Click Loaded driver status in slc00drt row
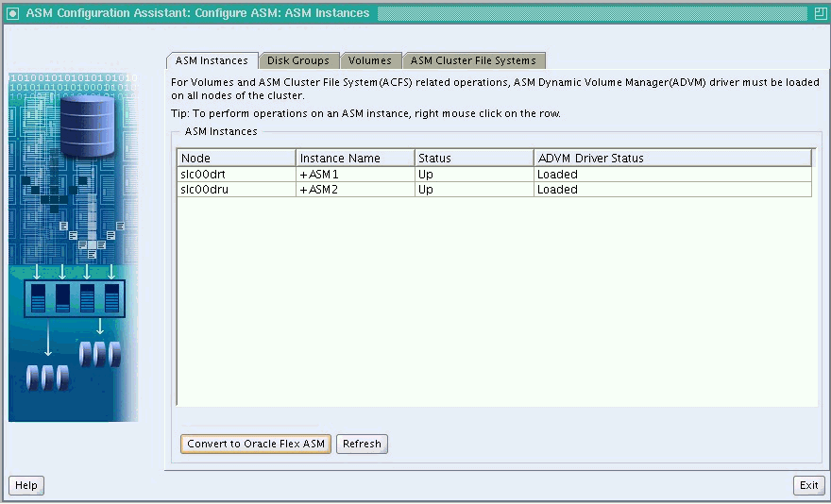The width and height of the screenshot is (831, 504). point(672,175)
